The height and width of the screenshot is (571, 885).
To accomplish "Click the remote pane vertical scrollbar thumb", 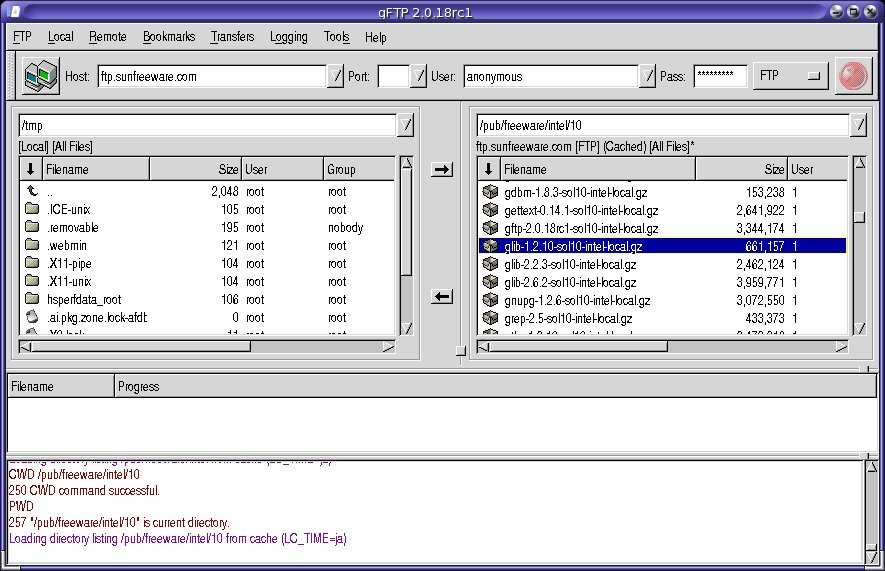I will coord(859,217).
